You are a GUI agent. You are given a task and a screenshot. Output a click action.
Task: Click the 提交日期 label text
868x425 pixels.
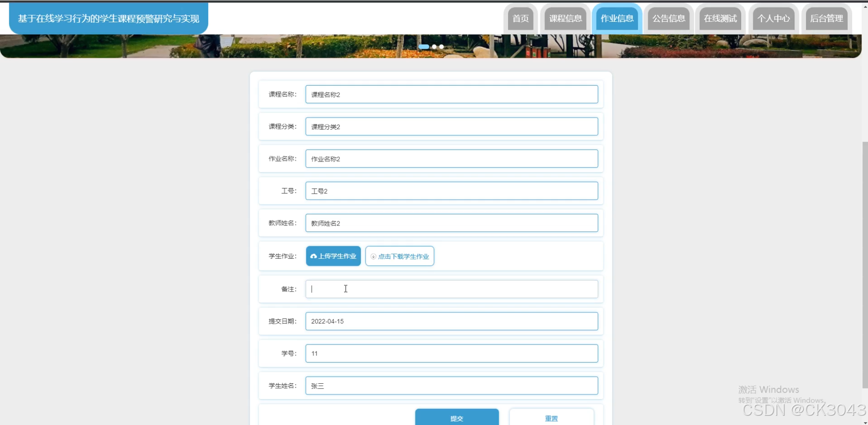[x=283, y=321]
